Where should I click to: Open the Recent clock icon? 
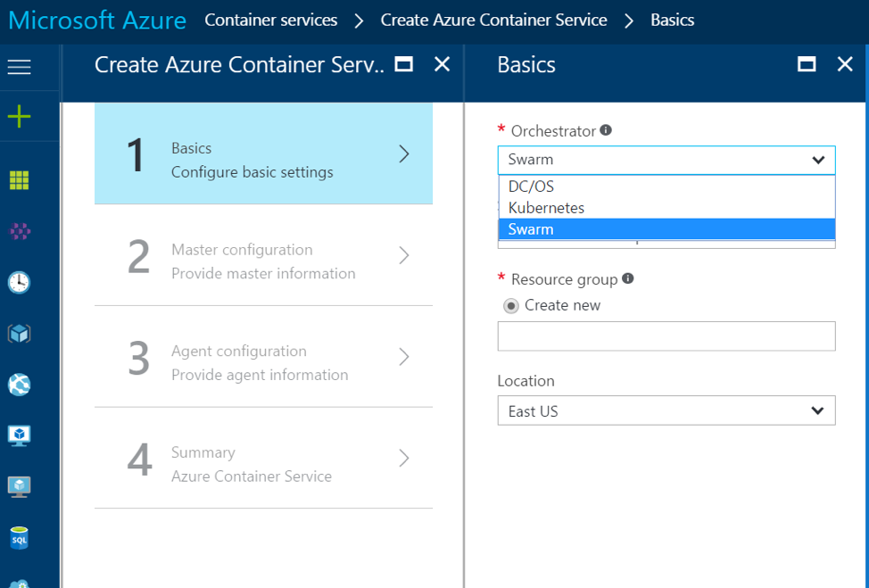(19, 283)
